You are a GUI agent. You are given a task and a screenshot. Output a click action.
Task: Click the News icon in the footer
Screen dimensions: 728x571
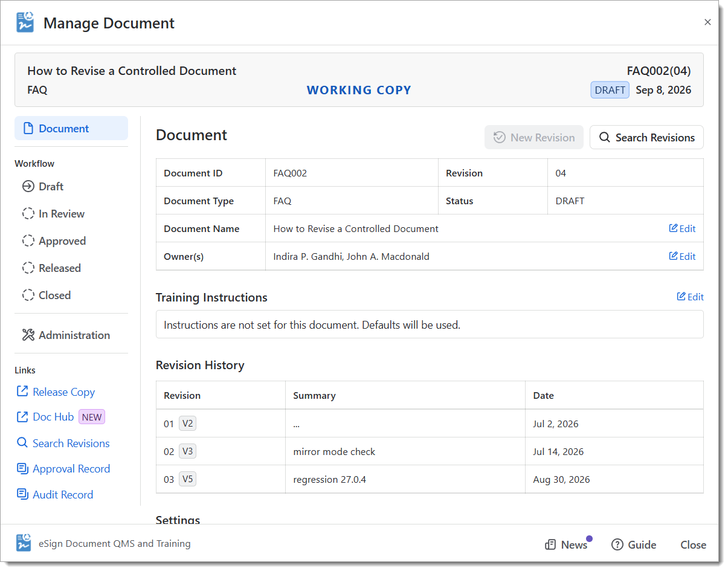(x=550, y=545)
